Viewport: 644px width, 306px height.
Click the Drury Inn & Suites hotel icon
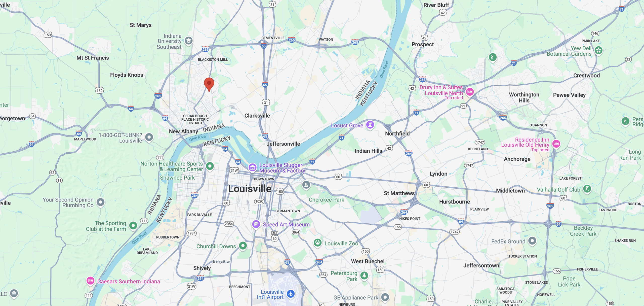tap(470, 92)
